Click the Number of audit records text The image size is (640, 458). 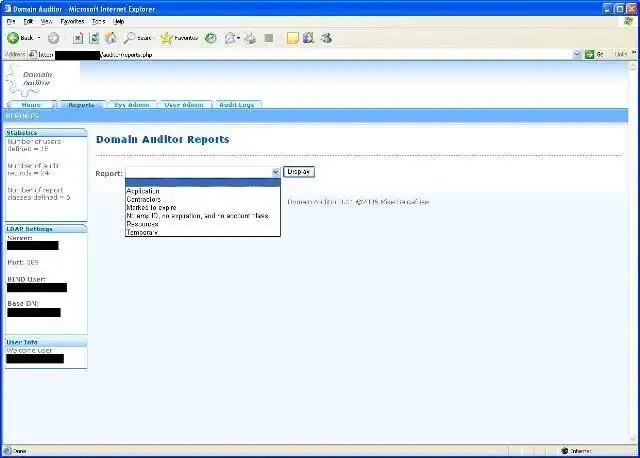point(33,169)
